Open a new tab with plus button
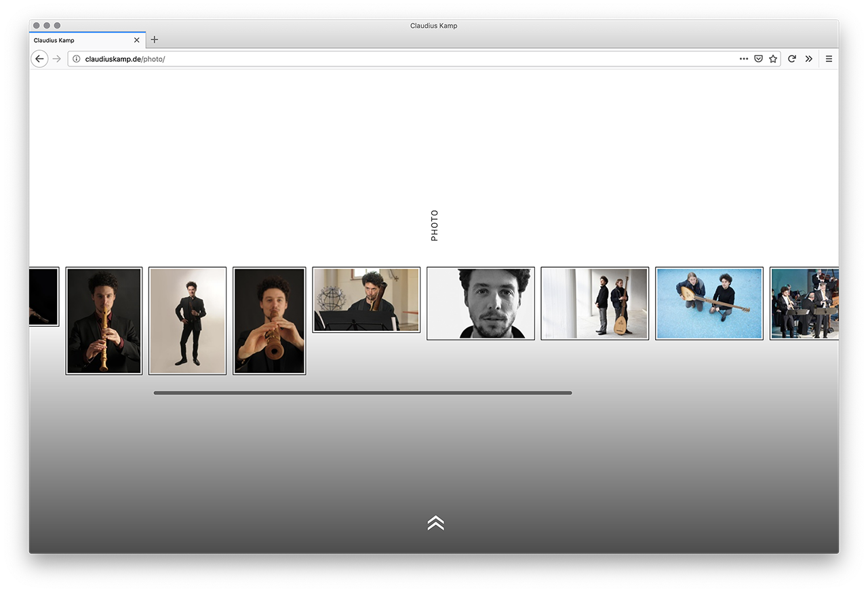 [154, 40]
